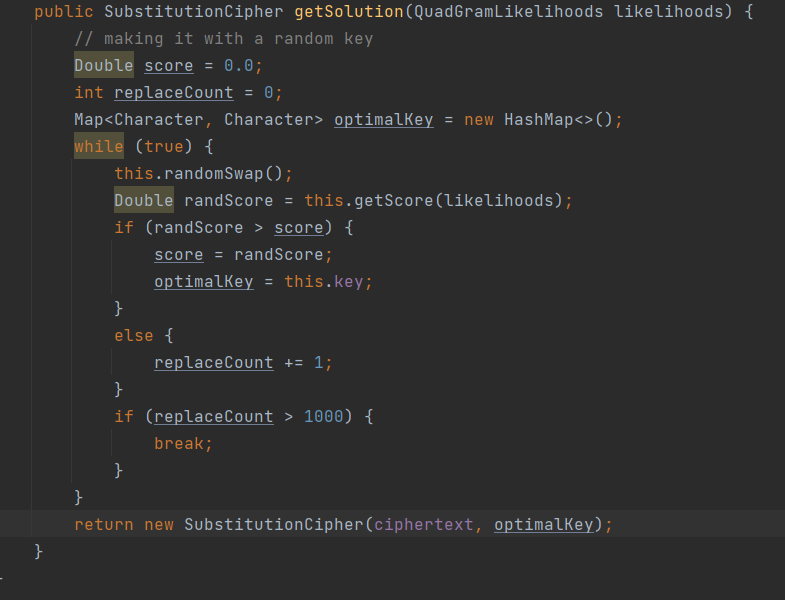
Task: Click the int keyword before replaceCount
Action: pyautogui.click(x=89, y=93)
